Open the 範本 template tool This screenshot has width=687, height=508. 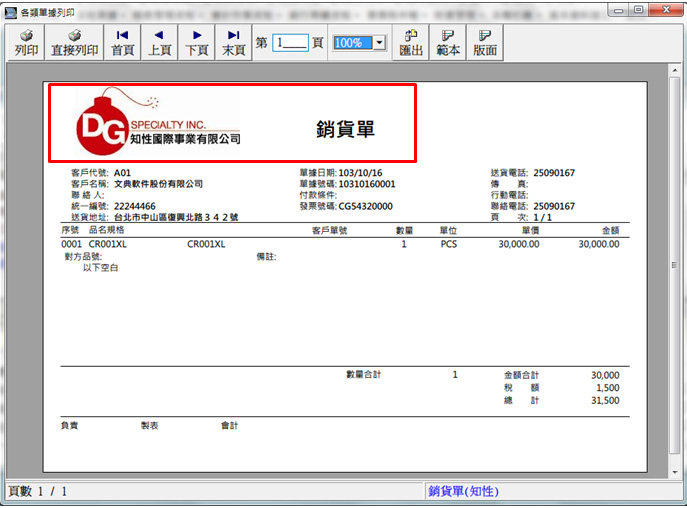pyautogui.click(x=447, y=42)
